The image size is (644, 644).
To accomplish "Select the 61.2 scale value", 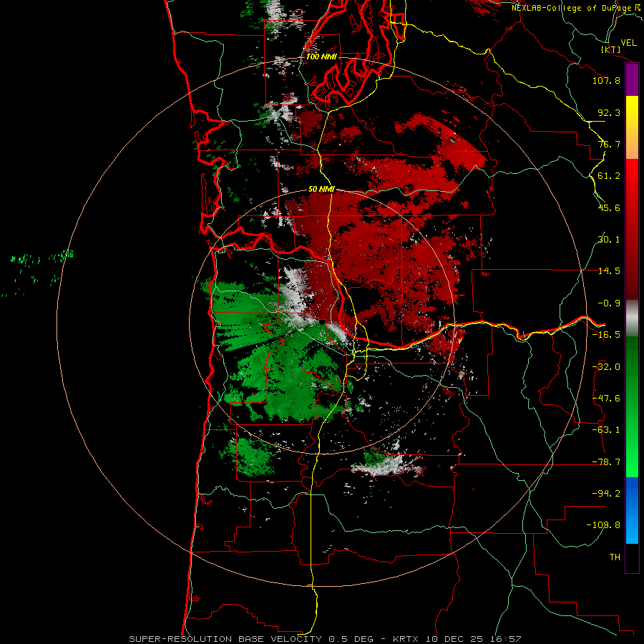I will [609, 176].
